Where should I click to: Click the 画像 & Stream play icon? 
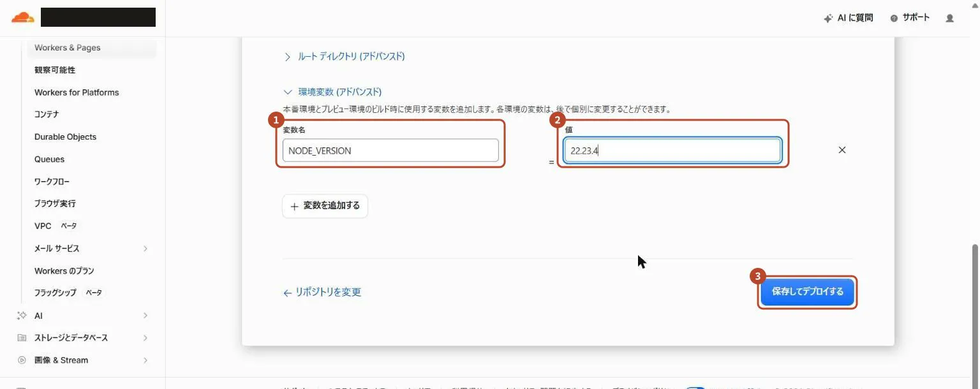click(22, 360)
